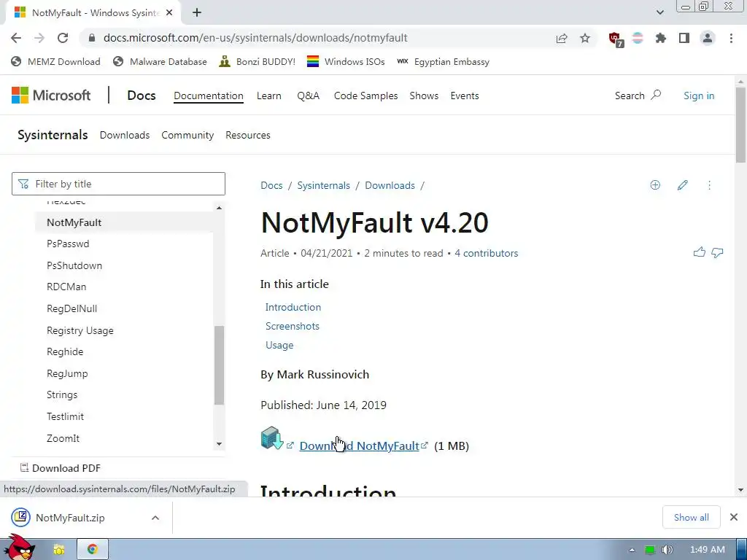
Task: Jump to the Usage section
Action: click(279, 345)
